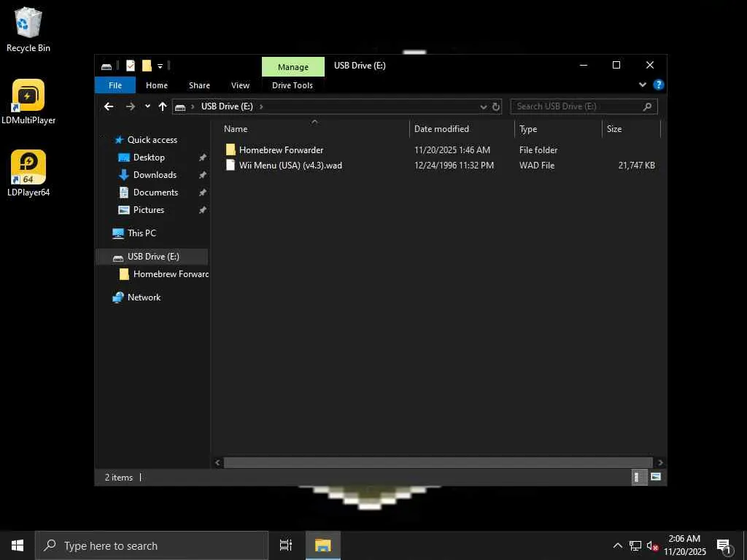The image size is (747, 560).
Task: Open Help with the question mark icon
Action: (659, 85)
